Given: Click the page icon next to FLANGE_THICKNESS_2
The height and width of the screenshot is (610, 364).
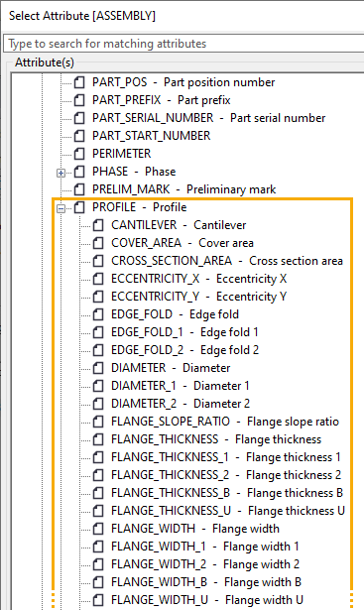Looking at the screenshot, I should (98, 475).
